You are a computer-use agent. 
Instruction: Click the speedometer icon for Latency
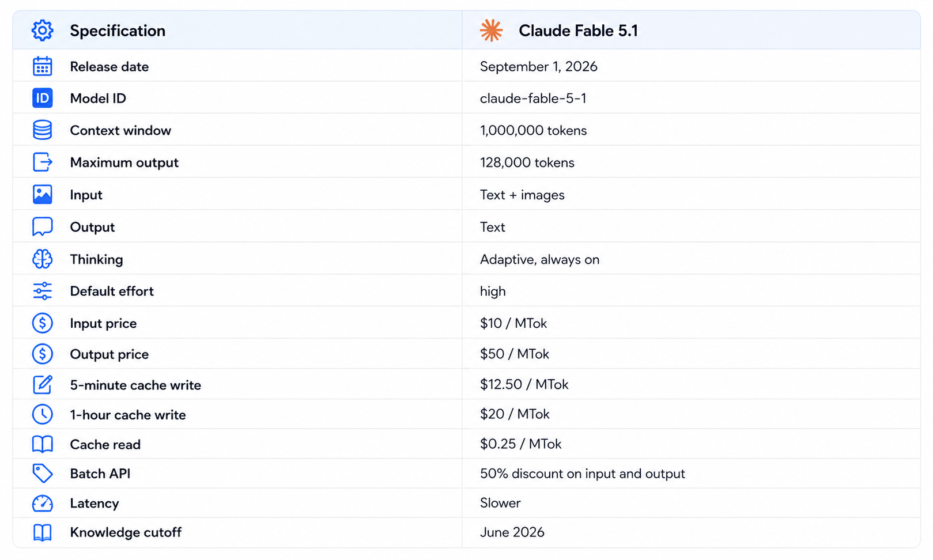tap(42, 504)
